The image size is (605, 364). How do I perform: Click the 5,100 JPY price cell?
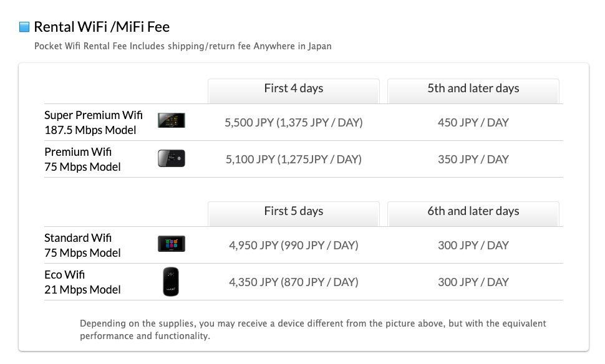(294, 160)
